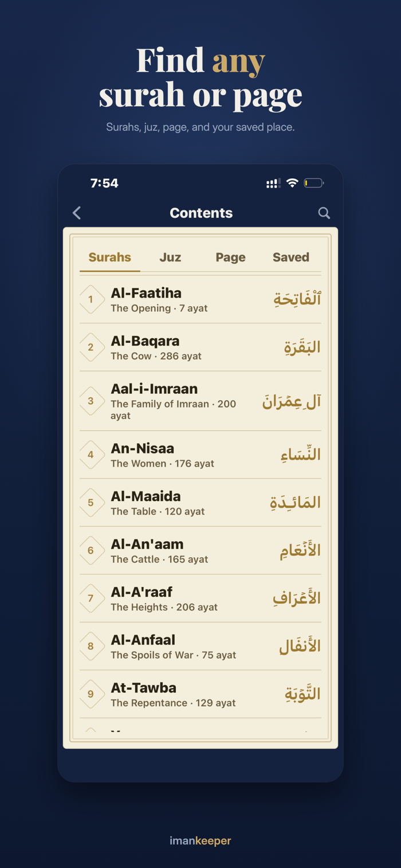Tap the number 9 diamond badge
The height and width of the screenshot is (868, 401).
point(91,694)
